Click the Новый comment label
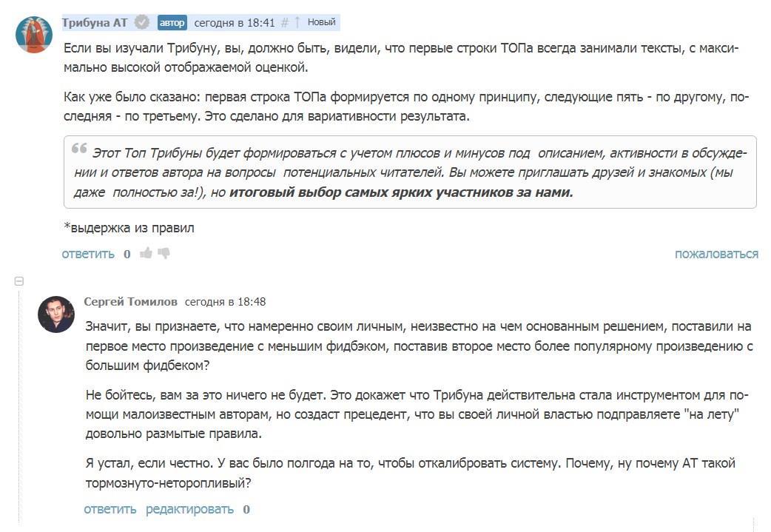The height and width of the screenshot is (532, 771). pos(321,23)
